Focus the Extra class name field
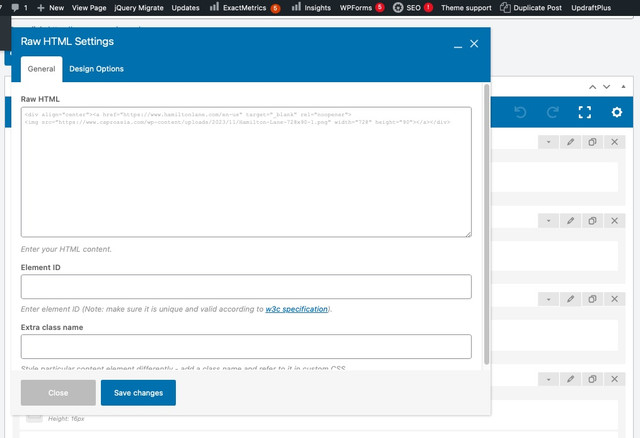 click(246, 347)
